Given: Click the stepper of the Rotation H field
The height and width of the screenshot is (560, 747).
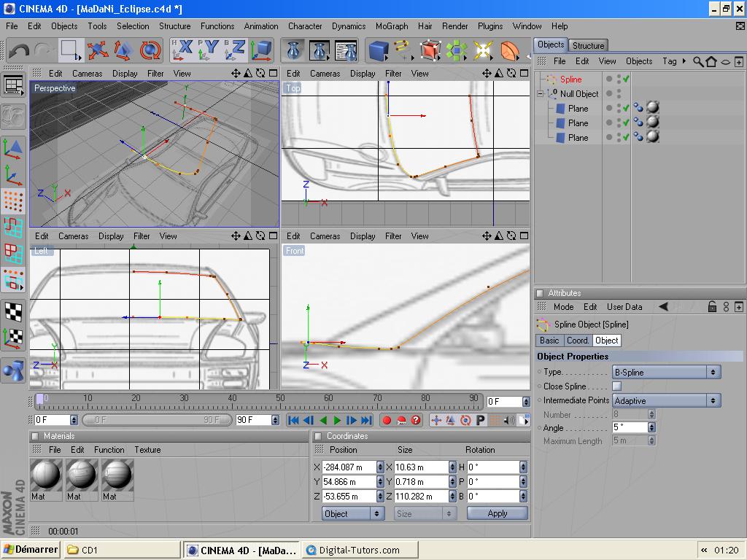Looking at the screenshot, I should coord(523,467).
